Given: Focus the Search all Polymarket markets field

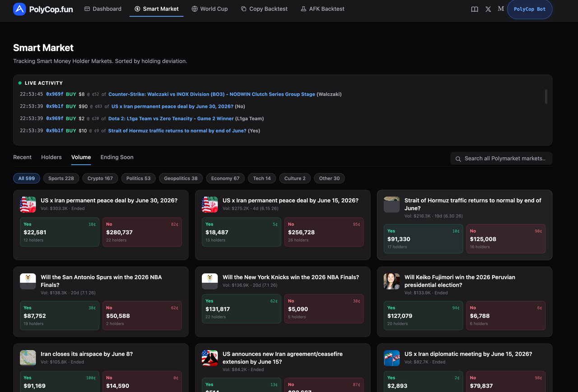Looking at the screenshot, I should (x=501, y=159).
